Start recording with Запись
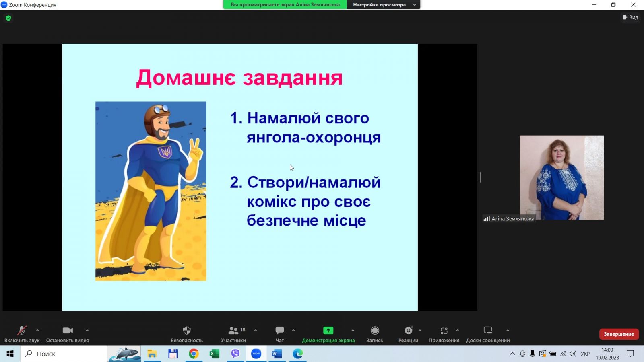The image size is (644, 362). 375,334
